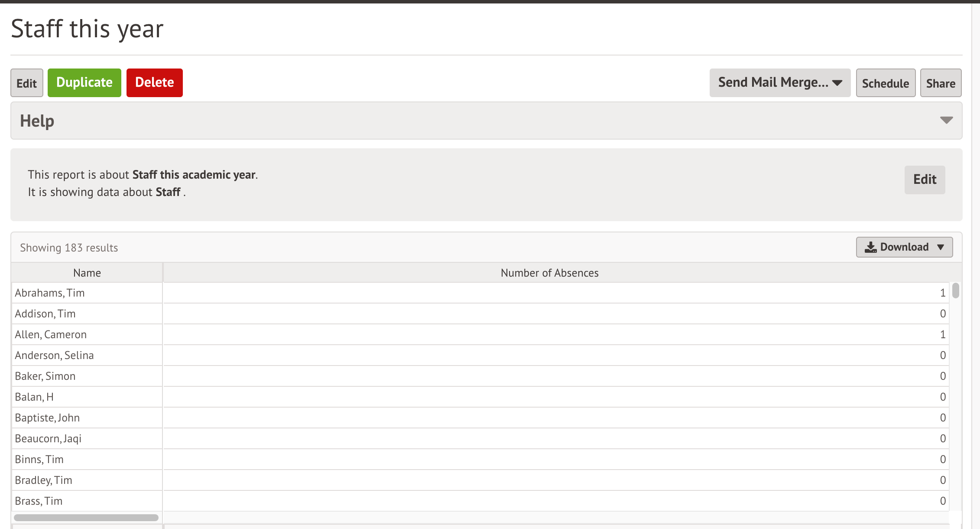980x529 pixels.
Task: Select the Anderson, Selina absences cell
Action: 556,355
